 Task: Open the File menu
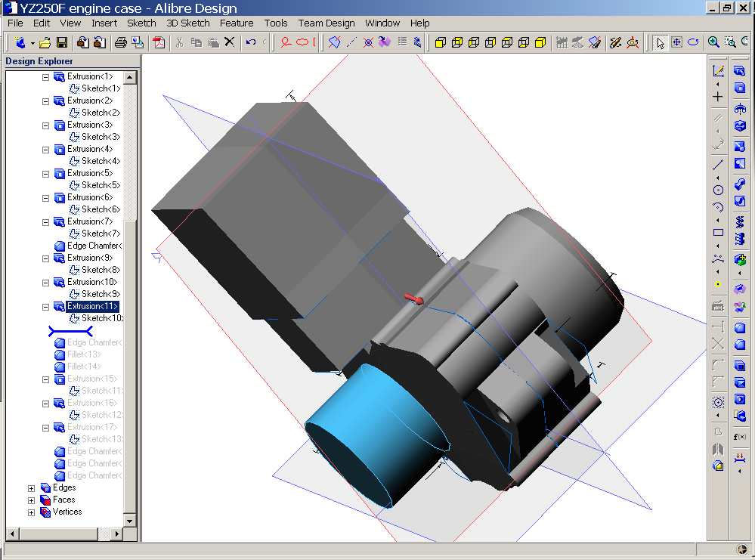pyautogui.click(x=15, y=23)
